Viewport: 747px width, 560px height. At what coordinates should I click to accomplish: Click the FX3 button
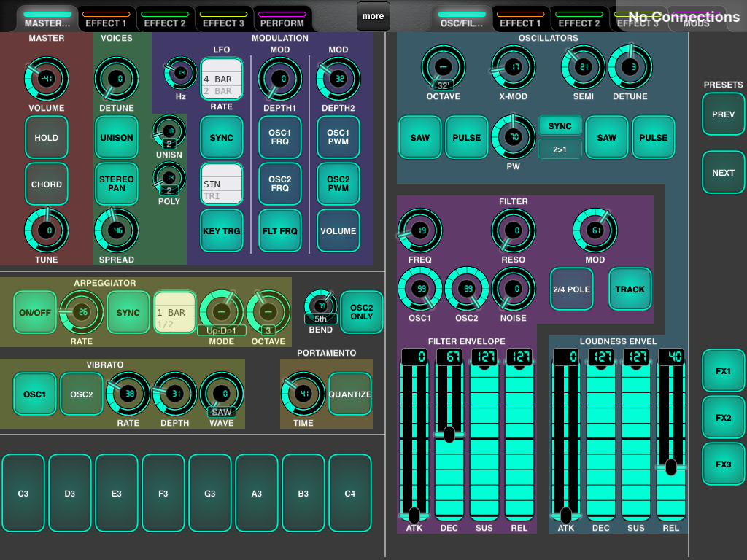click(x=723, y=464)
